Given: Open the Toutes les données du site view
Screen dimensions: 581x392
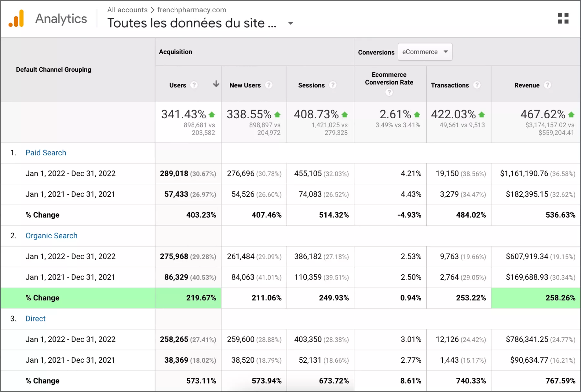Looking at the screenshot, I should [192, 23].
